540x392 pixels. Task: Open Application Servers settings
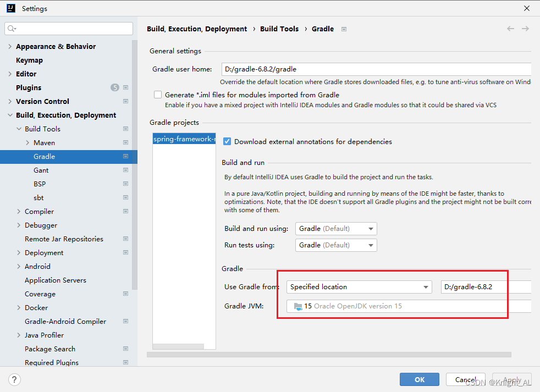(x=56, y=280)
